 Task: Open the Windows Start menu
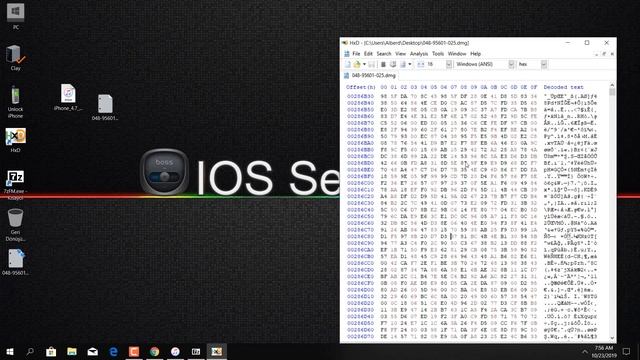point(10,351)
